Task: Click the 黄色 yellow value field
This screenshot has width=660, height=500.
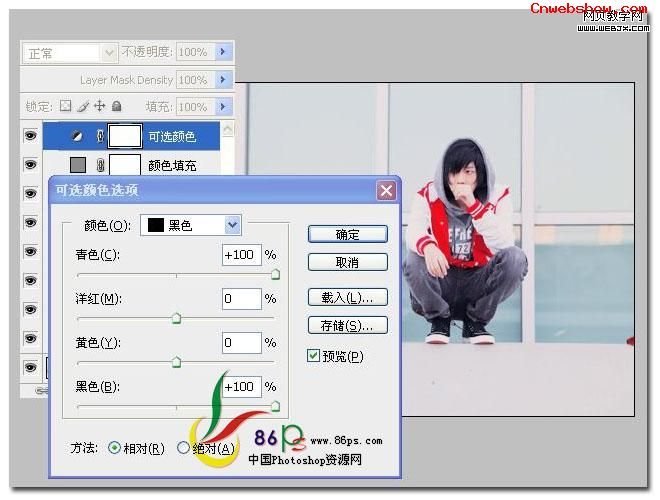Action: coord(242,342)
